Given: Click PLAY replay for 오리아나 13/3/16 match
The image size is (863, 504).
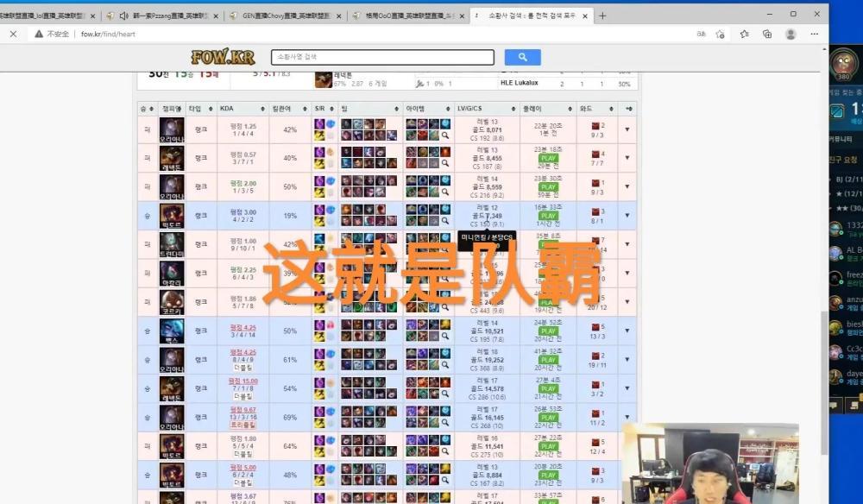Looking at the screenshot, I should [x=548, y=418].
